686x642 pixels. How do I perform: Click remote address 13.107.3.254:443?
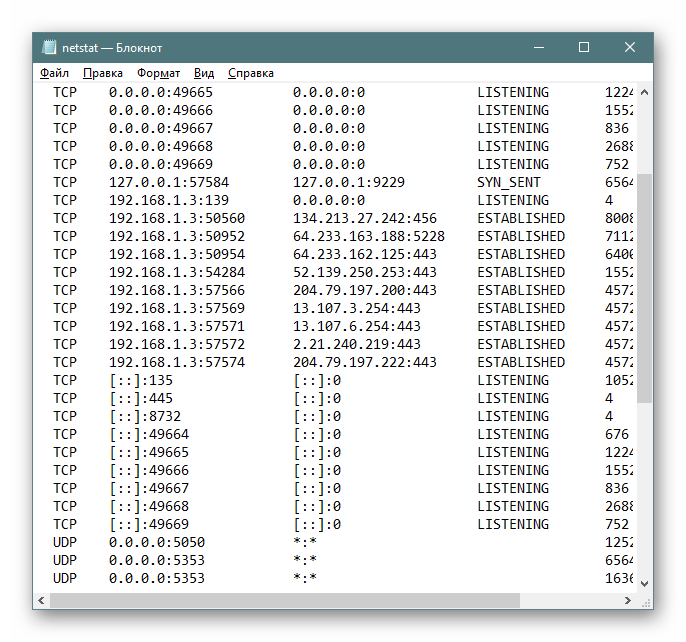pyautogui.click(x=357, y=308)
